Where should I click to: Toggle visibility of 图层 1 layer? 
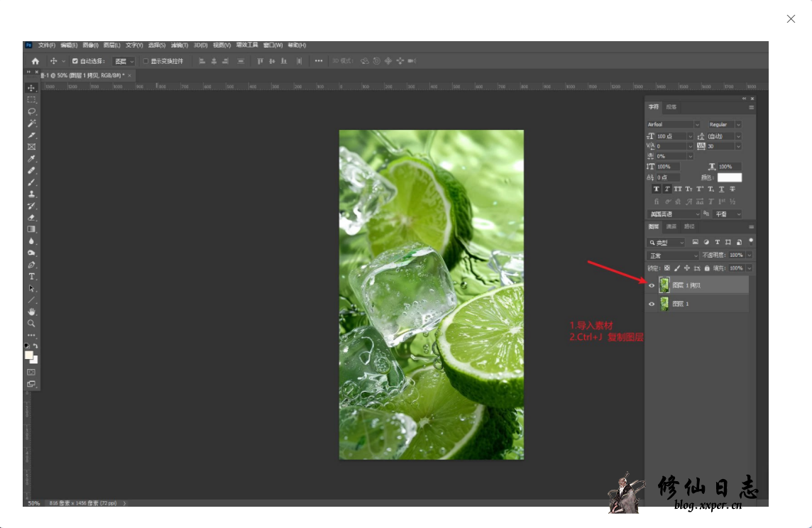652,304
